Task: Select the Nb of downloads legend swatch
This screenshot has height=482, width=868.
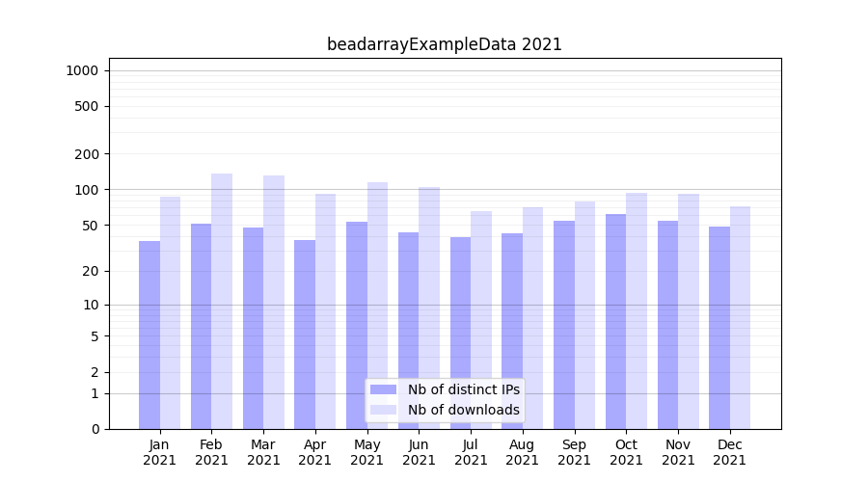Action: tap(383, 410)
